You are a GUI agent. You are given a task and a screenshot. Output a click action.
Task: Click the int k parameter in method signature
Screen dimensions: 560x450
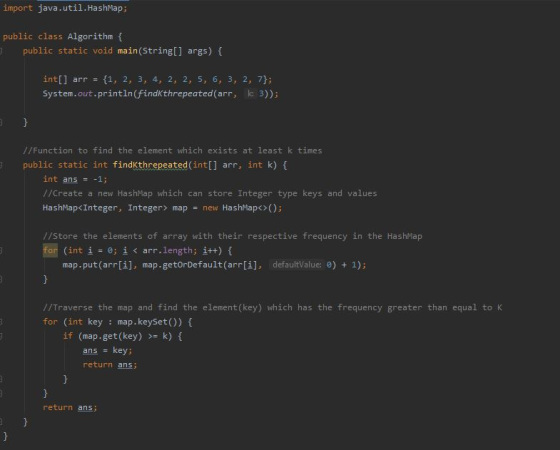click(260, 165)
